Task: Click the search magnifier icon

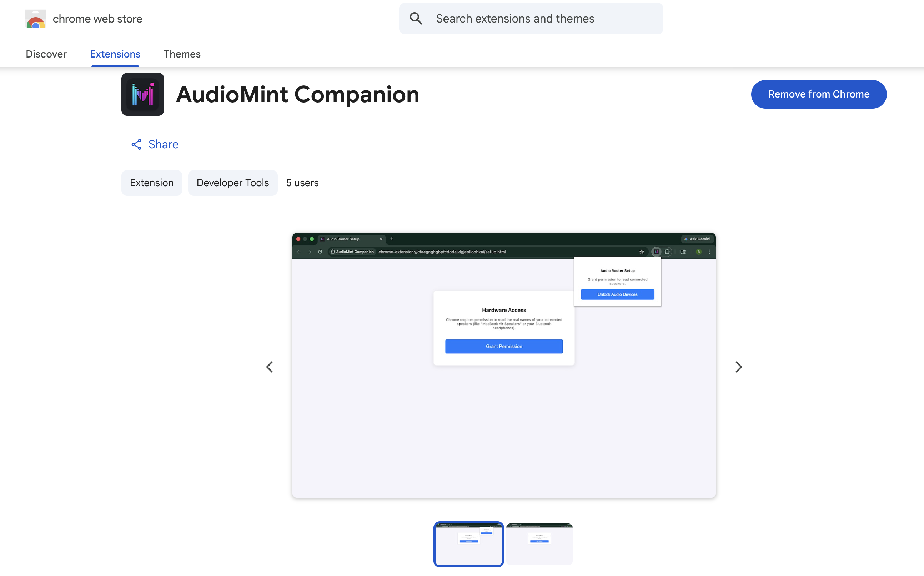Action: pos(416,18)
